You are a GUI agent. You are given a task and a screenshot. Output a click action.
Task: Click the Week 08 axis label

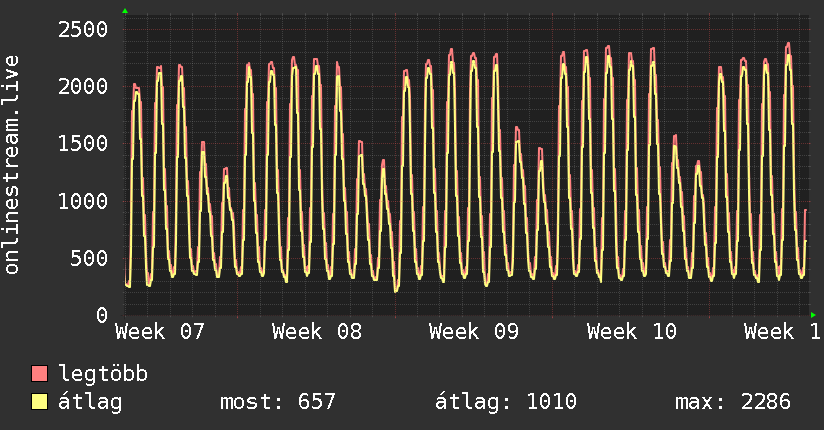317,332
